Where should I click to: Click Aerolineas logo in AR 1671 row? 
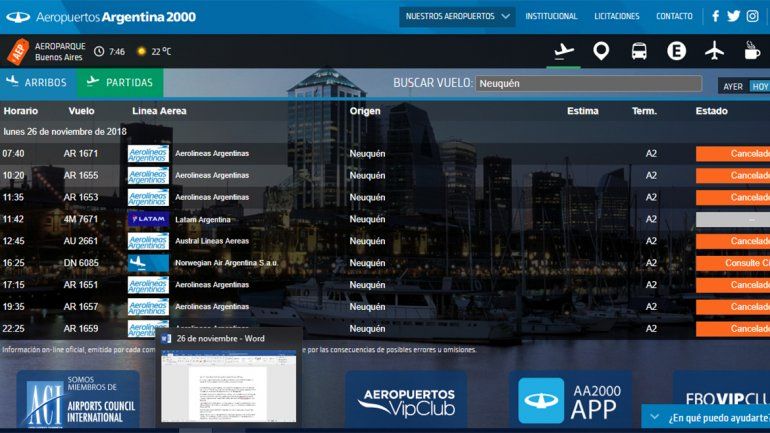click(x=148, y=154)
